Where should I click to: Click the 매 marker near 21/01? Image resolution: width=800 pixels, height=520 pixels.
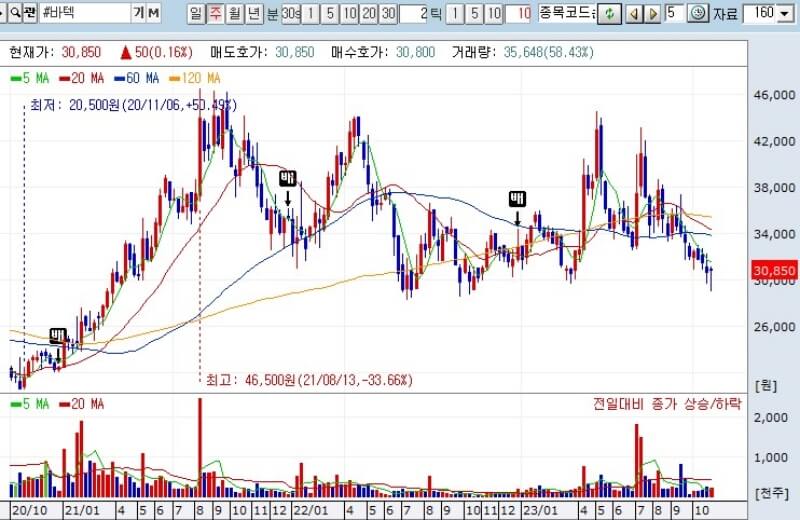(x=58, y=336)
